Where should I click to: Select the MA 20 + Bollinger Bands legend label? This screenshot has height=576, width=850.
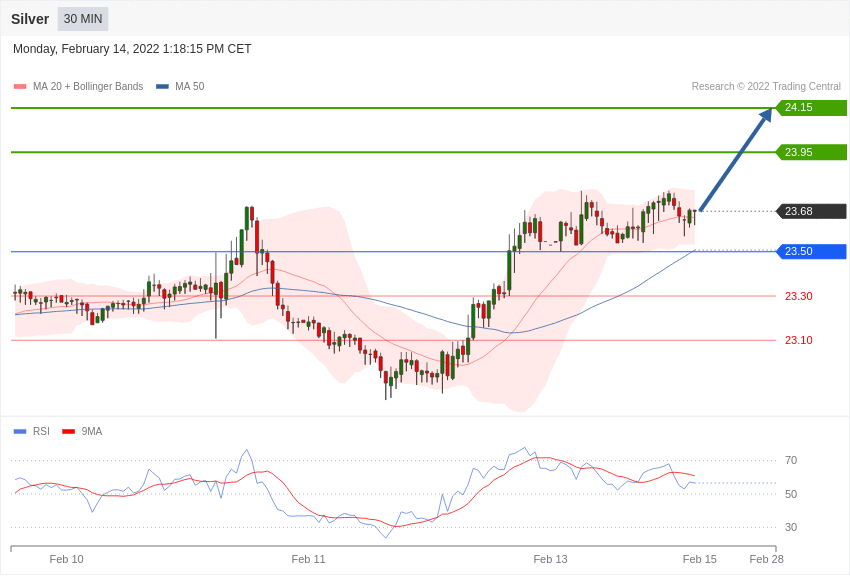[88, 87]
